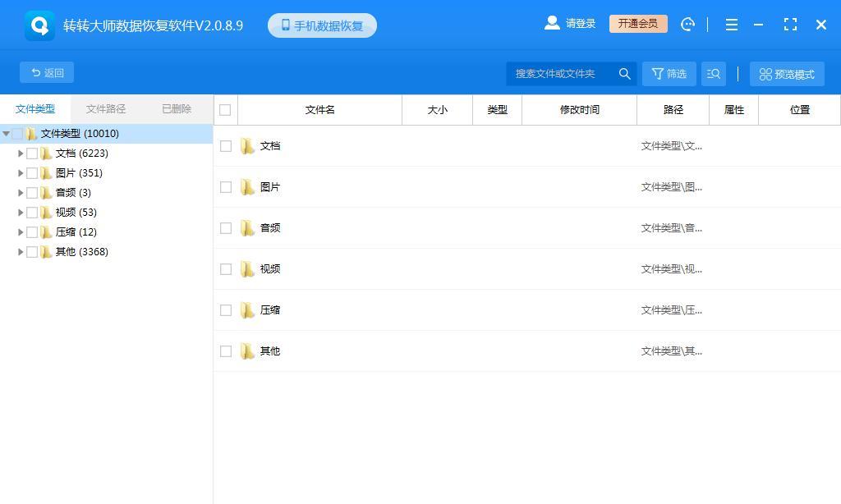
Task: Sort by the 文件名 column header
Action: coord(319,110)
